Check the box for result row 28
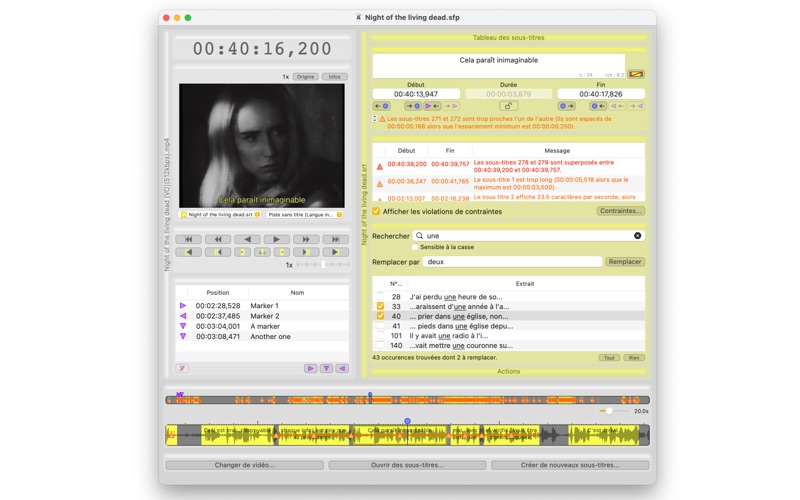800x500 pixels. click(x=380, y=296)
